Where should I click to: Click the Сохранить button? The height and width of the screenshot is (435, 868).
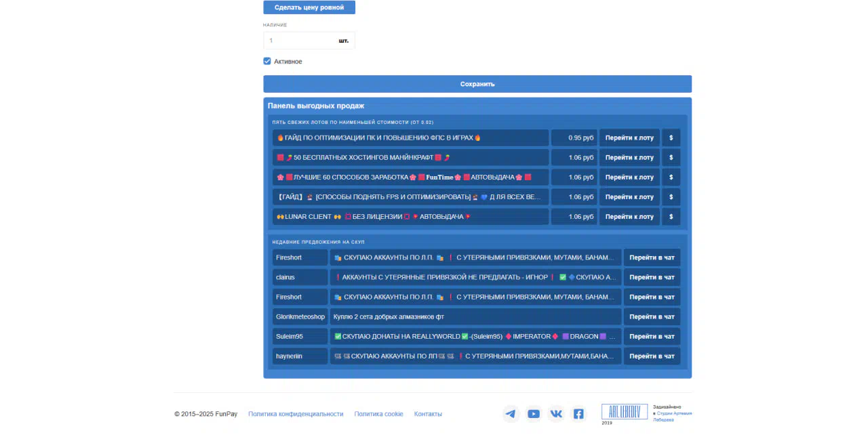pyautogui.click(x=477, y=84)
